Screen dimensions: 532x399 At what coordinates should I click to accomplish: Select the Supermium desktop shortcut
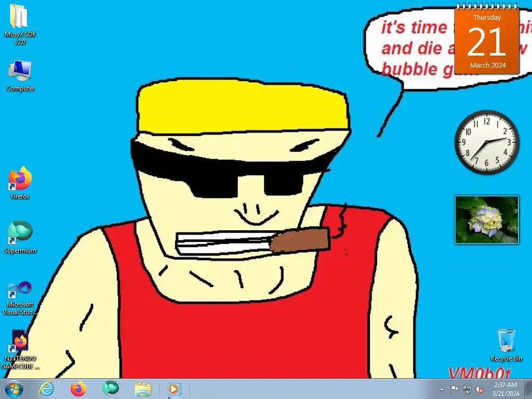[20, 237]
